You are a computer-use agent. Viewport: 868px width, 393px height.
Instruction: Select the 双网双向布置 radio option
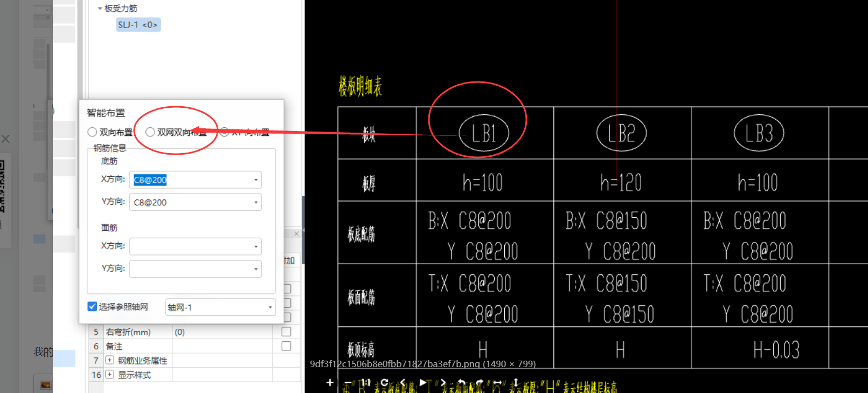pyautogui.click(x=150, y=132)
